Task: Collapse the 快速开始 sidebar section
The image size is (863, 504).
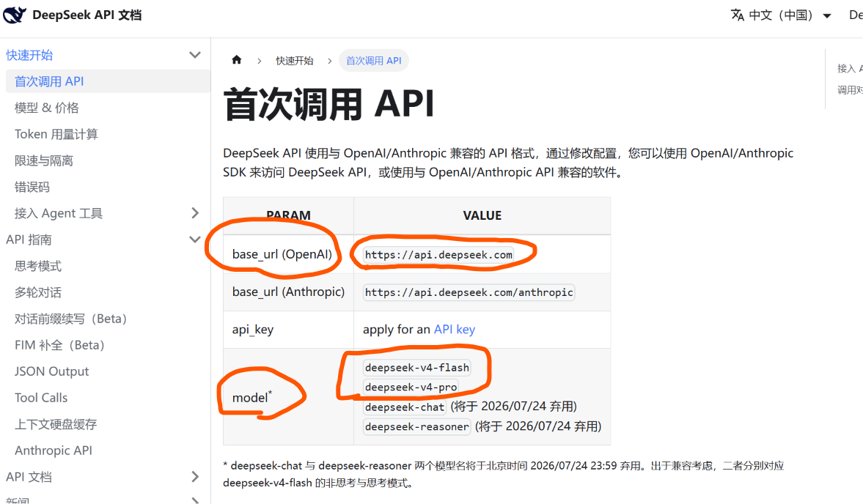Action: point(195,55)
